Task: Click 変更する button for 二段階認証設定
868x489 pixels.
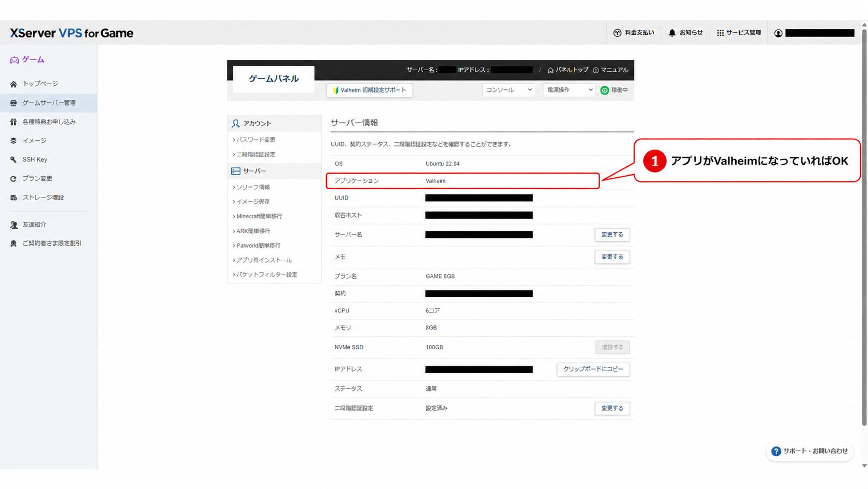Action: click(613, 408)
